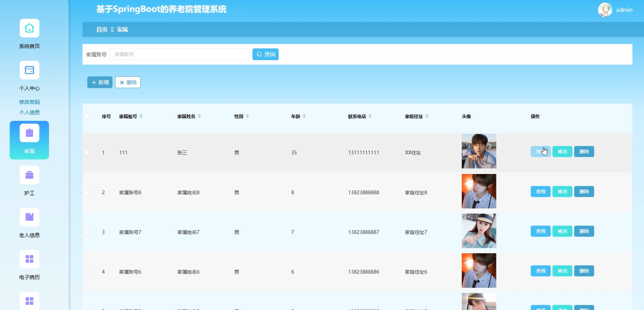Open the 护工 briefcase icon

[29, 175]
